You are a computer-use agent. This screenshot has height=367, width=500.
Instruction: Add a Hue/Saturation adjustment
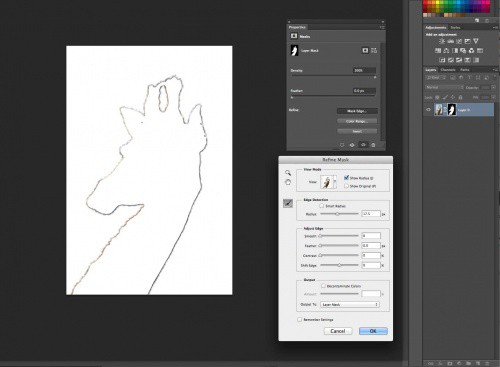(x=438, y=51)
